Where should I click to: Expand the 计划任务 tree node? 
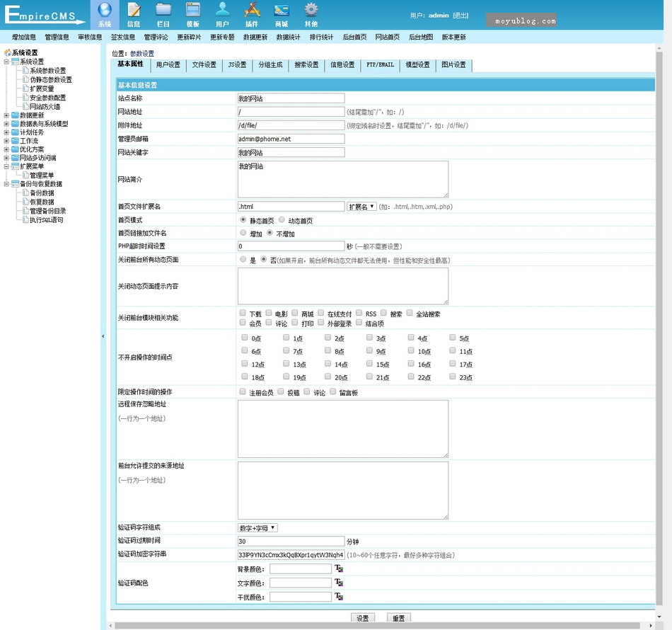(x=6, y=132)
